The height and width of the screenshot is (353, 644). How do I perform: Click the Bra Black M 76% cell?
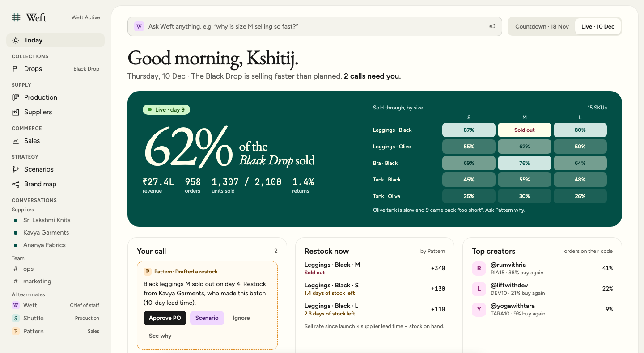(525, 163)
